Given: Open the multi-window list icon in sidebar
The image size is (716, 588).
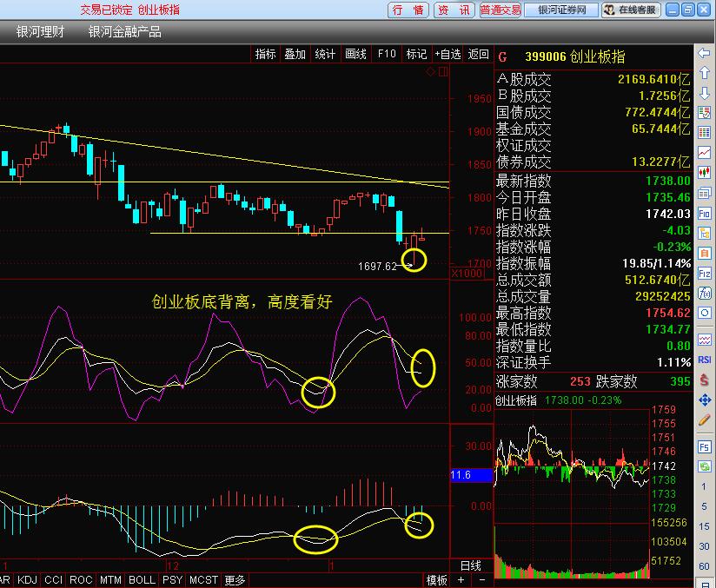Looking at the screenshot, I should (x=704, y=193).
